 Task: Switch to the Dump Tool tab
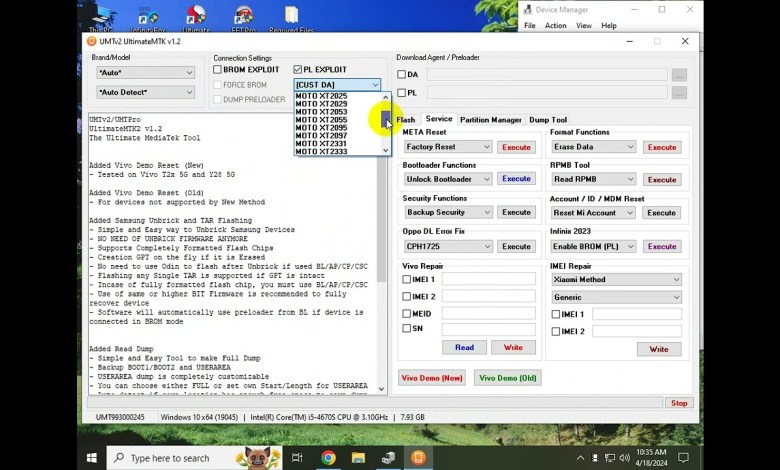[548, 120]
